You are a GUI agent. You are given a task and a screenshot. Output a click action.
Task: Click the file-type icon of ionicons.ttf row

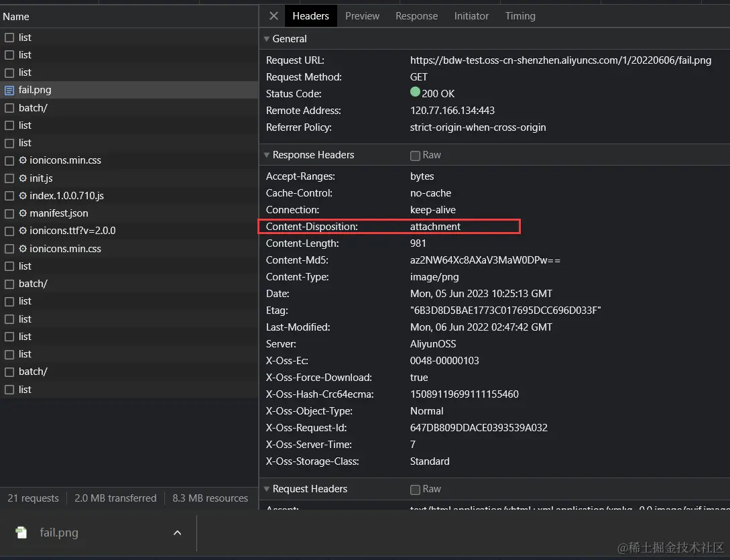click(x=9, y=231)
